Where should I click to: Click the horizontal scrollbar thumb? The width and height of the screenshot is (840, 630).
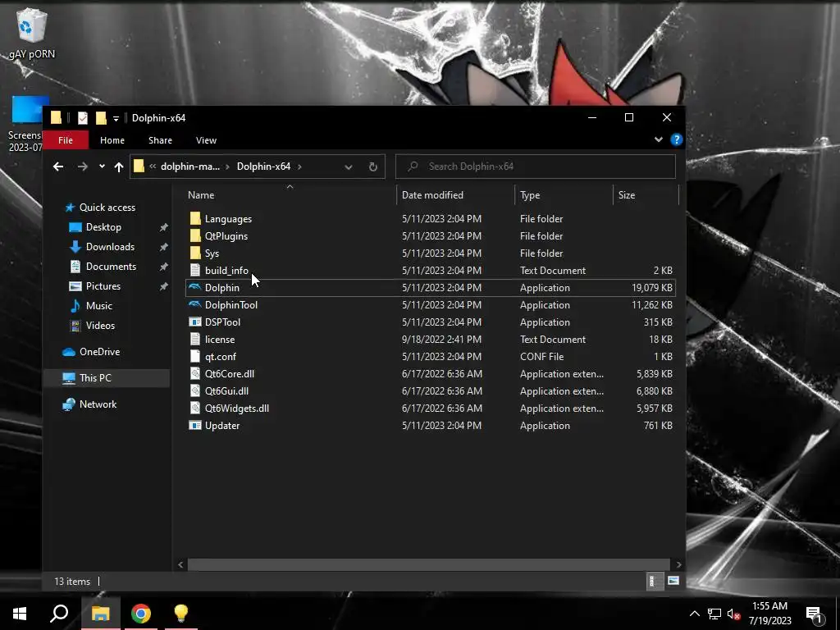coord(428,564)
